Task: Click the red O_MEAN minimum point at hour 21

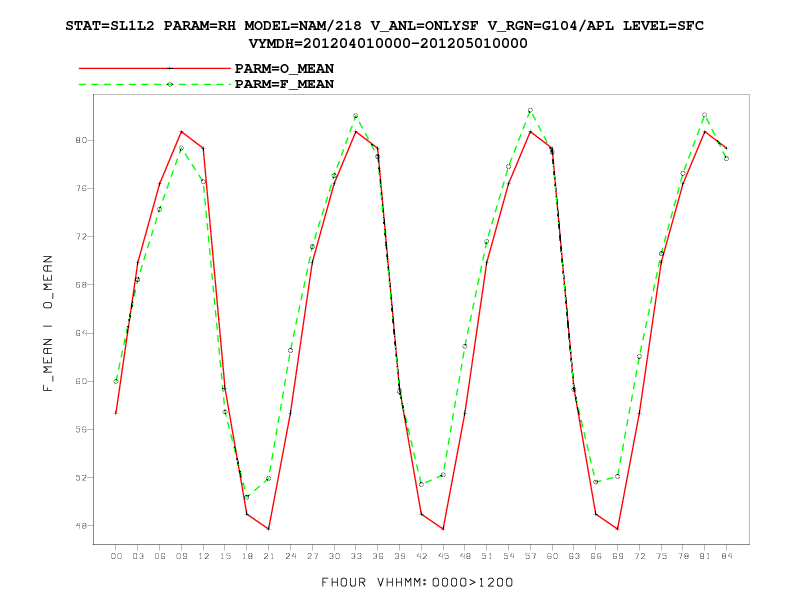Action: (269, 529)
